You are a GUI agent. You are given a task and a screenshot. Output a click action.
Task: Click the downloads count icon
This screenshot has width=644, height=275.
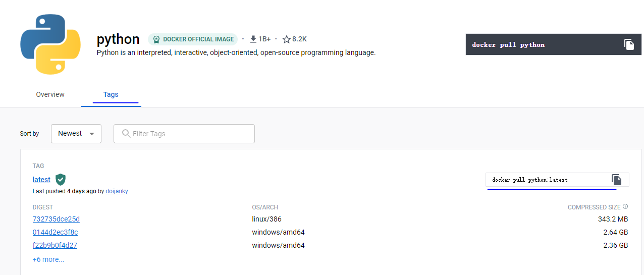click(253, 39)
